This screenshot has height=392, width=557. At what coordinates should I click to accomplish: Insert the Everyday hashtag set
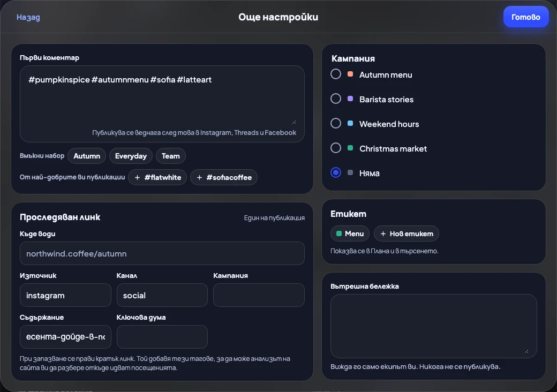[131, 156]
